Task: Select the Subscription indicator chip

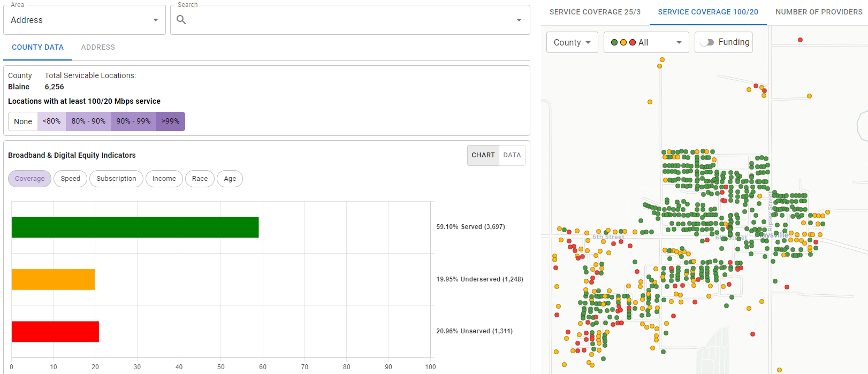Action: tap(116, 179)
